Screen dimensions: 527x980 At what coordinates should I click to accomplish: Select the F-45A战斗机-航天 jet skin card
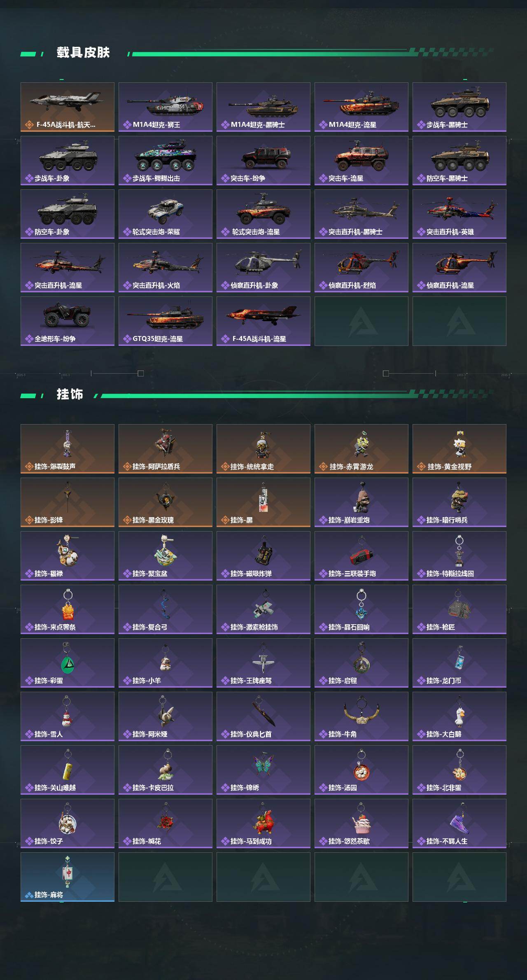[x=68, y=107]
